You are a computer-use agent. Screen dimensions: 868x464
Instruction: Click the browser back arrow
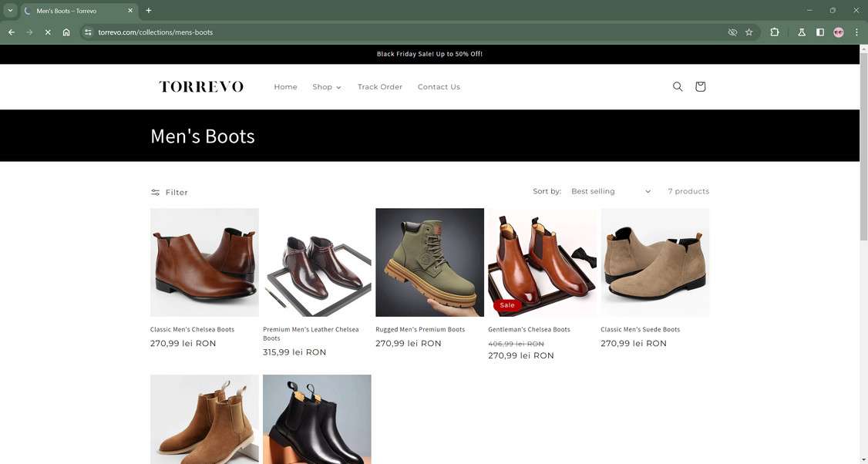11,32
